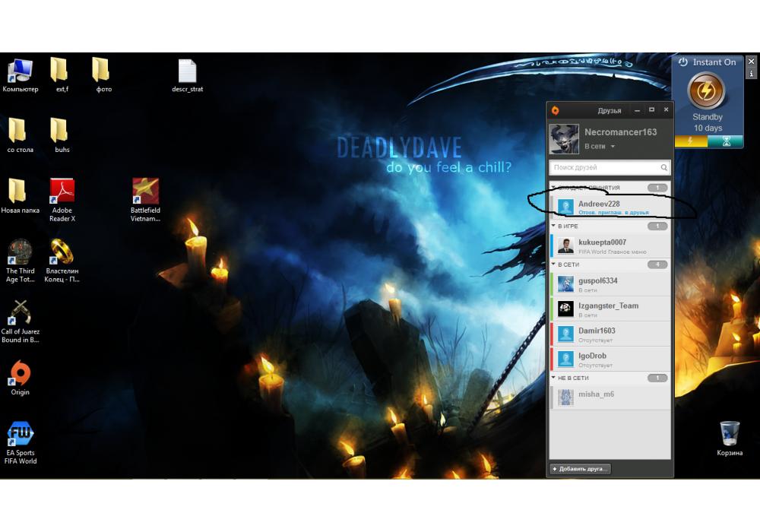Collapse the Ожидает принятия section
Screen dimensions: 760x532
click(x=553, y=187)
